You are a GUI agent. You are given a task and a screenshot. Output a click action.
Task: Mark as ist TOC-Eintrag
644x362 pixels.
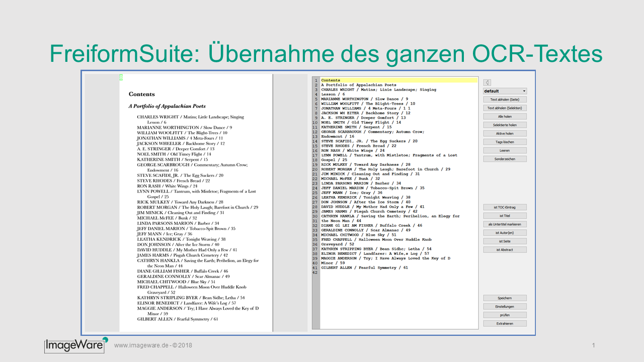[505, 207]
